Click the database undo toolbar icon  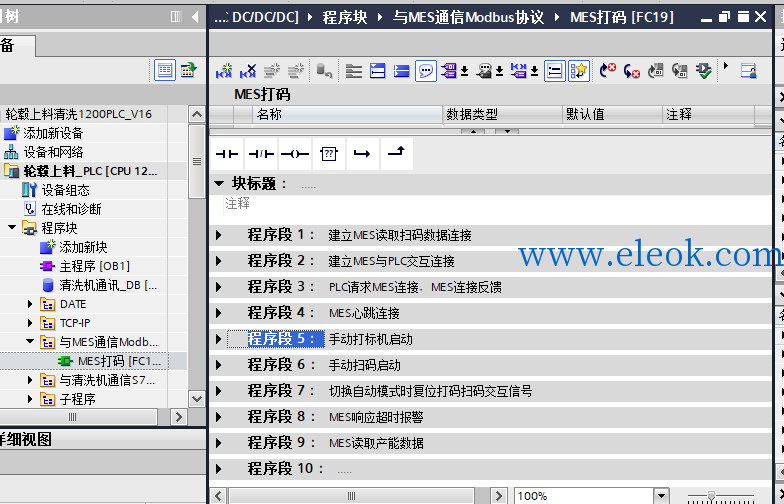click(324, 71)
